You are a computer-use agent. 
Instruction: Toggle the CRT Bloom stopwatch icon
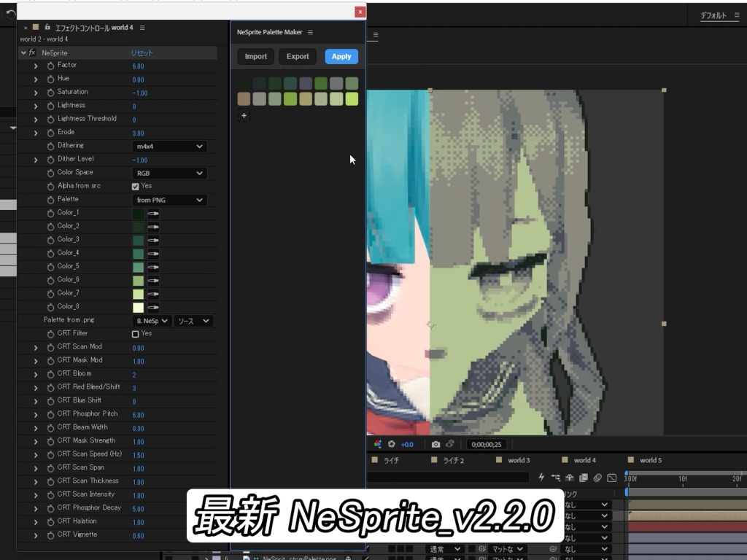coord(50,374)
